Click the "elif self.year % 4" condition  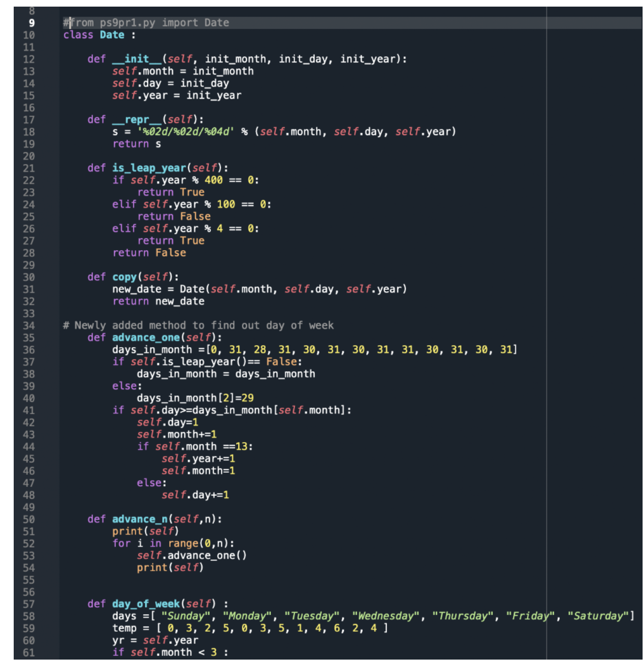tap(186, 229)
